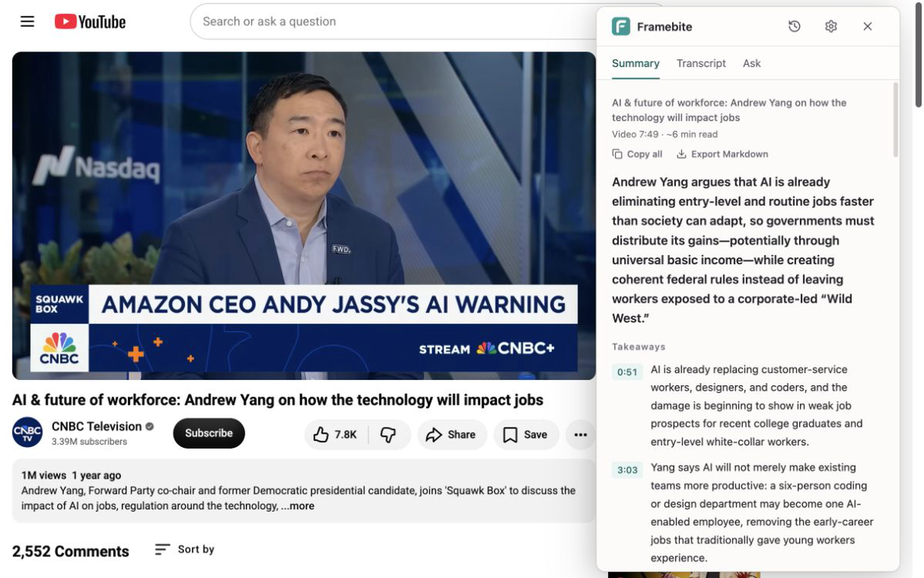Open CNBC Television channel avatar
Viewport: 924px width, 578px height.
tap(27, 433)
